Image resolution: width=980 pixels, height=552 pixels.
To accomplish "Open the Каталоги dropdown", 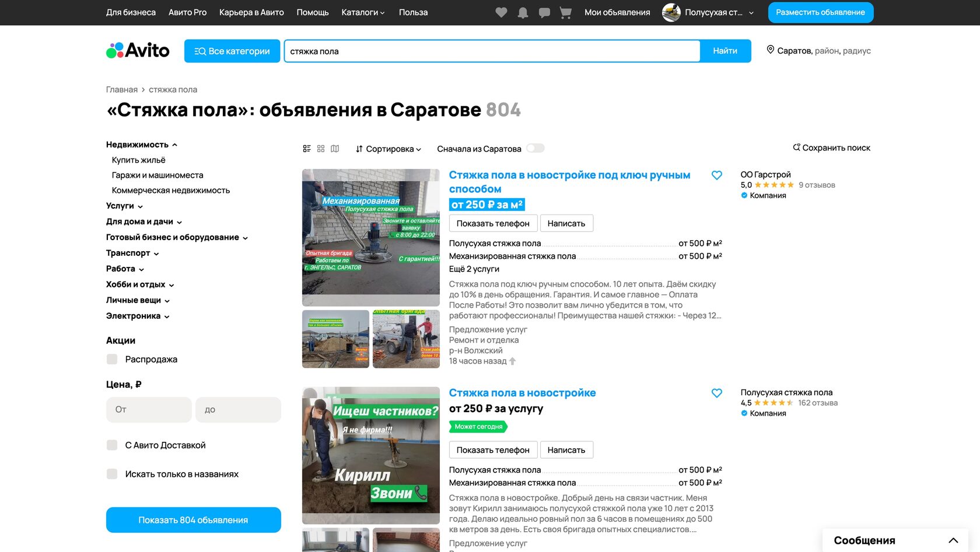I will click(363, 12).
